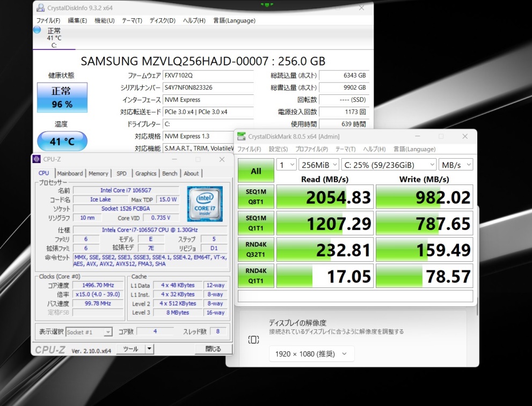Open the test count dropdown showing 1
The height and width of the screenshot is (406, 532).
[x=287, y=165]
